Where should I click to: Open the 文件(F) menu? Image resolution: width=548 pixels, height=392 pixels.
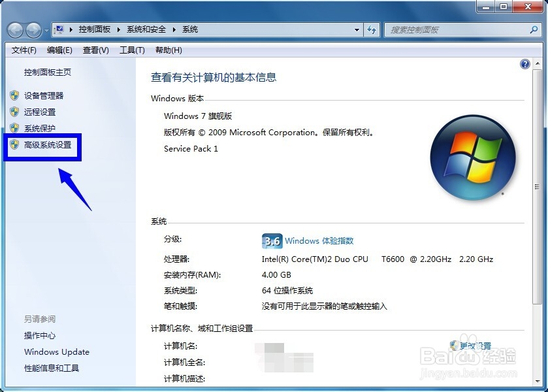24,50
